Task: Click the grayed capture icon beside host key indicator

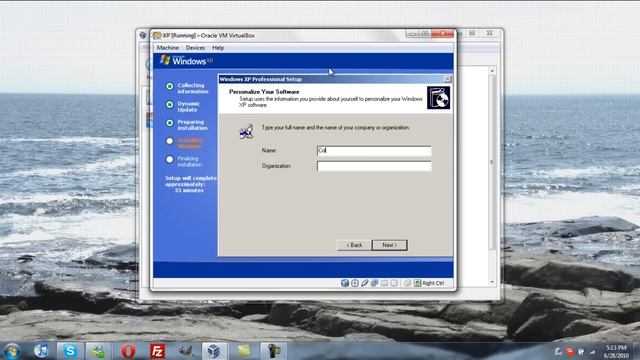Action: (x=407, y=283)
